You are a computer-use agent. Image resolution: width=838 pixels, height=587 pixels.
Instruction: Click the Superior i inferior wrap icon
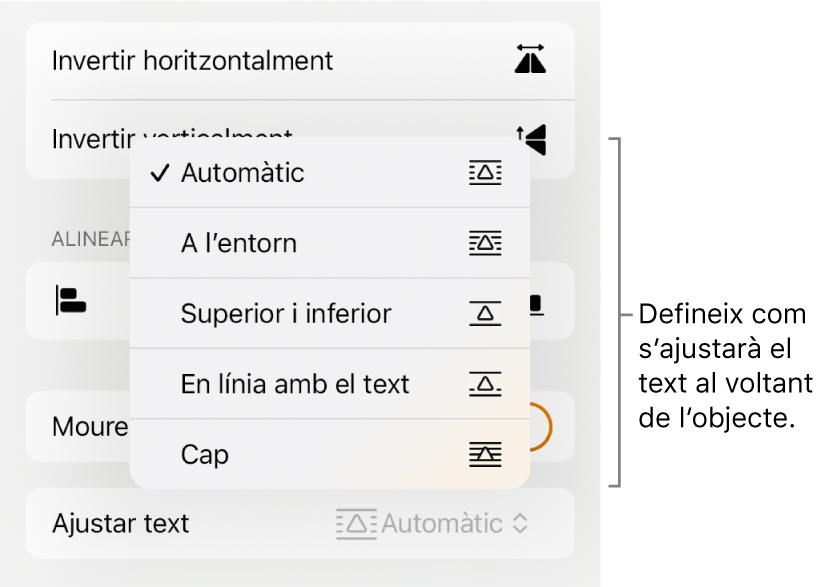point(485,314)
